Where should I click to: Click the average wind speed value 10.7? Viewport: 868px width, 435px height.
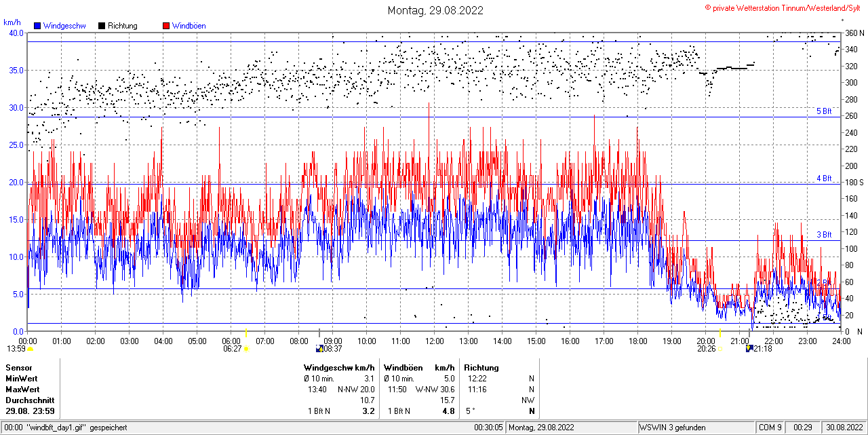click(x=368, y=400)
